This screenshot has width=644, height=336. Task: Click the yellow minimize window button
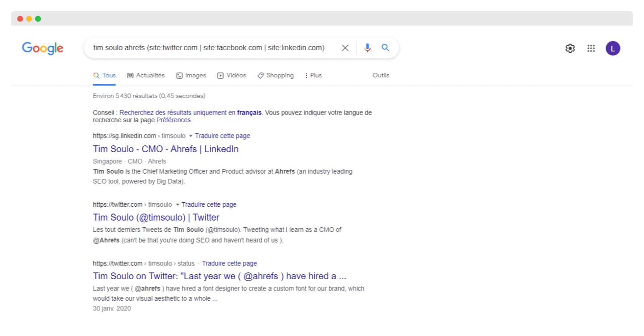point(29,19)
